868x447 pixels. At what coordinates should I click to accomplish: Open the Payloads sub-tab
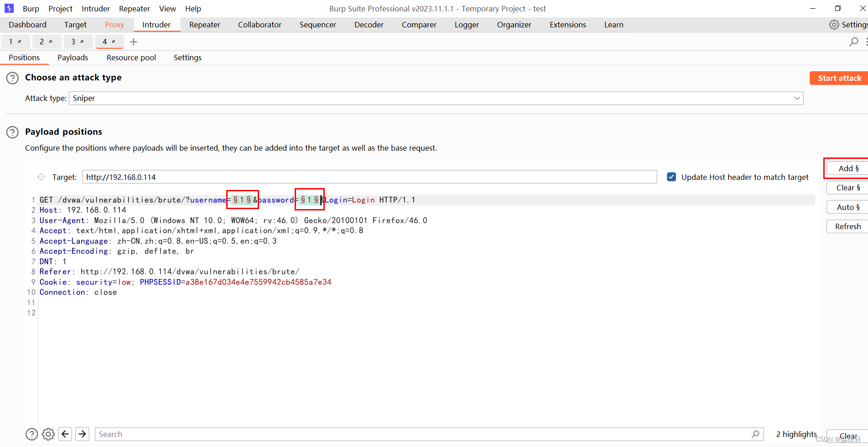pyautogui.click(x=73, y=58)
